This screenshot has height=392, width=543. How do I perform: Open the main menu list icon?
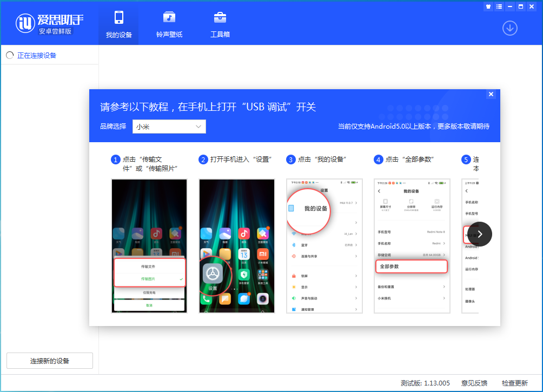(x=498, y=6)
